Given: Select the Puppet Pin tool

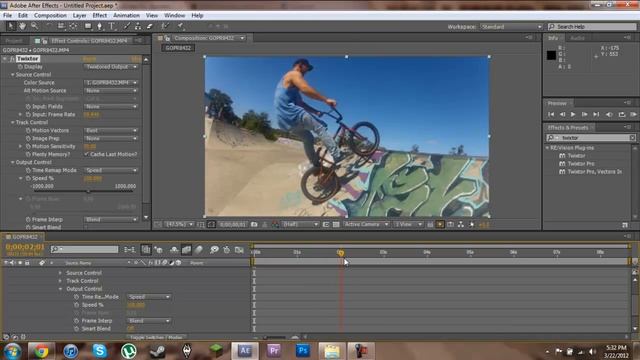Looking at the screenshot, I should point(180,26).
